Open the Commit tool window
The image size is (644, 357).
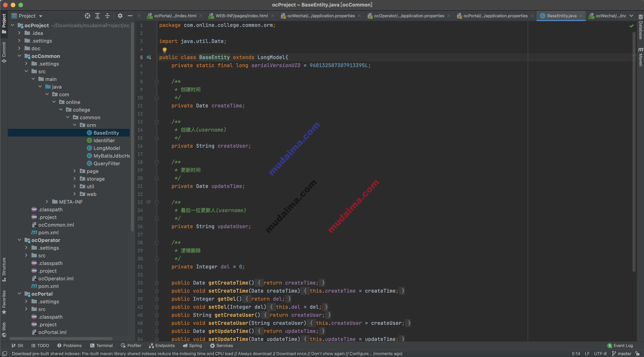tap(4, 52)
